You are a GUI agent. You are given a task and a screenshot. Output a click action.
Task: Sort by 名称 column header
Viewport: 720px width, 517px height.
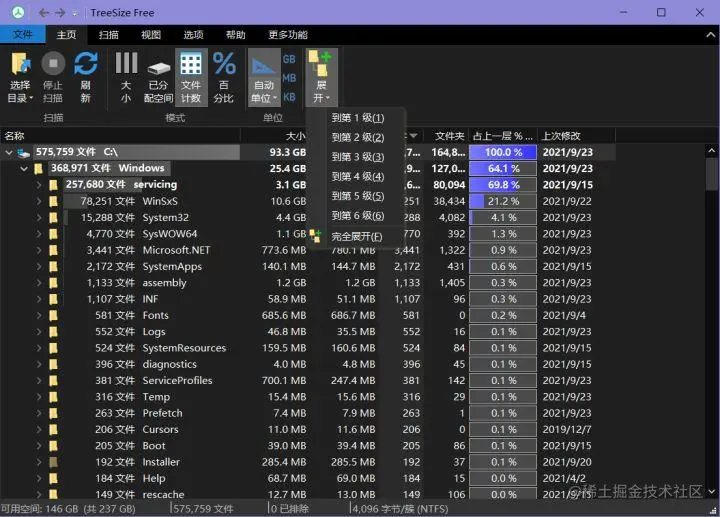(120, 136)
